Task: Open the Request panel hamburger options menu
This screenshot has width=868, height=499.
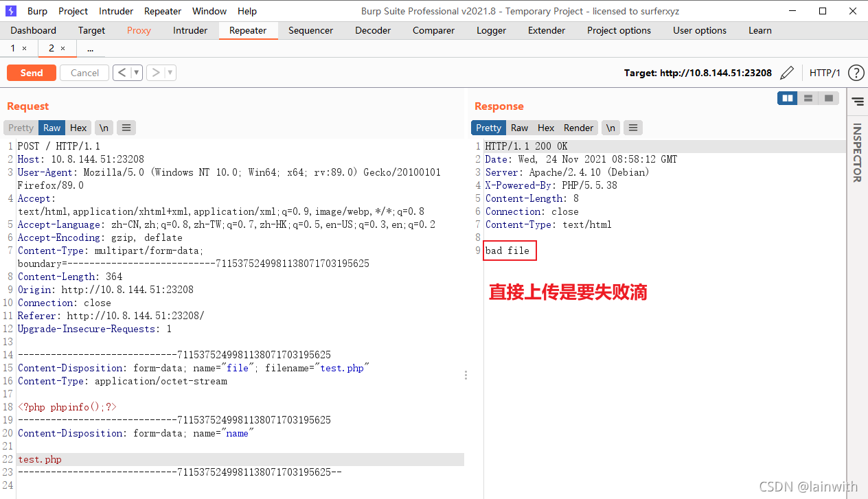Action: pos(126,128)
